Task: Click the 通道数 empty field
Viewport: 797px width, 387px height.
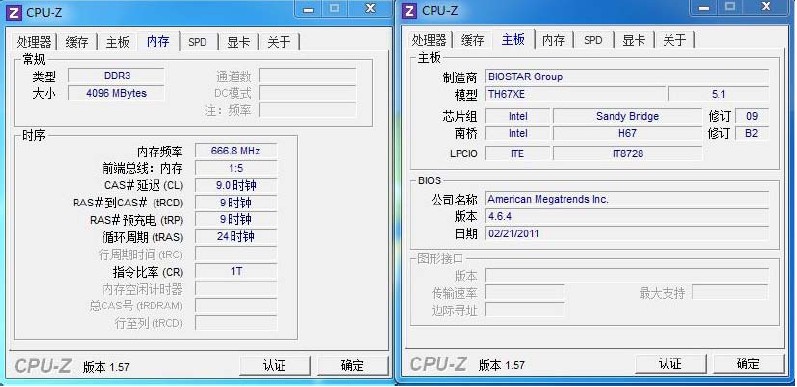Action: tap(308, 76)
